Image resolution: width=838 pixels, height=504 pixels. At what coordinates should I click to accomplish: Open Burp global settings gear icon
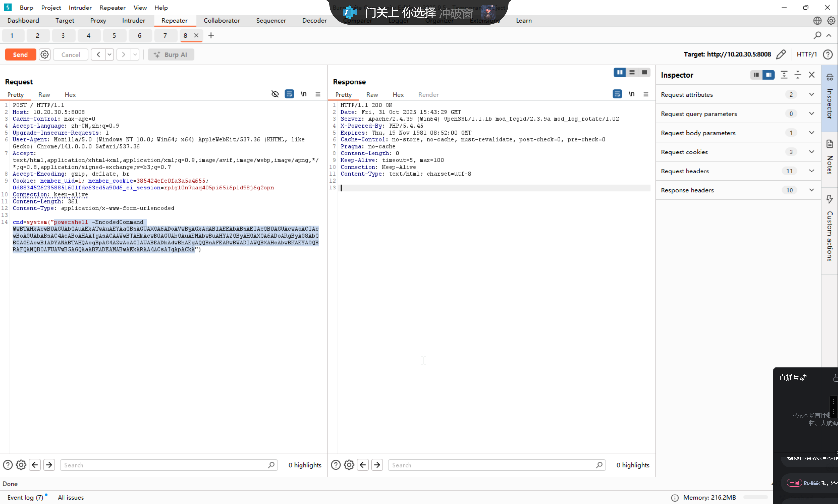[x=831, y=20]
